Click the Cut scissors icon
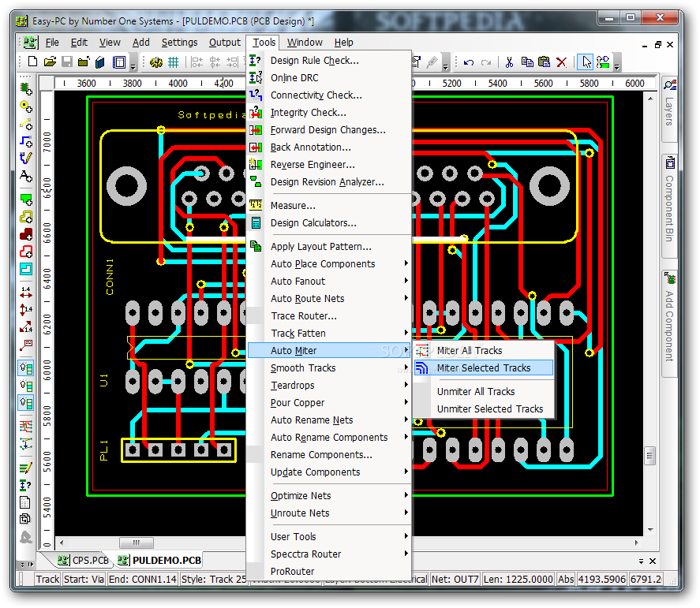The height and width of the screenshot is (608, 700). coord(509,62)
